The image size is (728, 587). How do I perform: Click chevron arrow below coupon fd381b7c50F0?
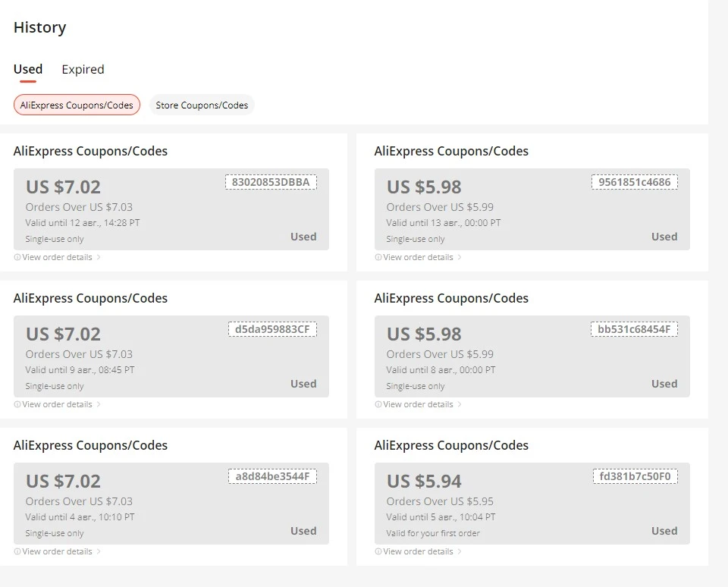(460, 551)
